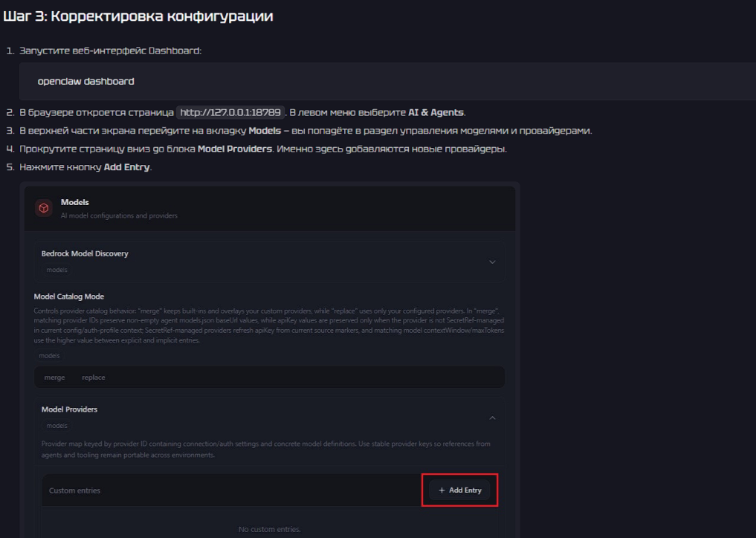Click the openclaw dashboard command code block
Screen dimensions: 756x538
85,81
